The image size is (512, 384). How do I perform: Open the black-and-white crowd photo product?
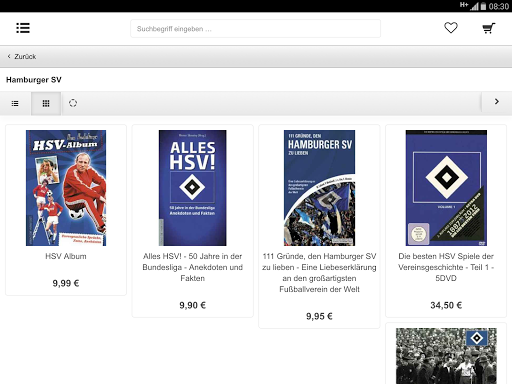coord(446,356)
